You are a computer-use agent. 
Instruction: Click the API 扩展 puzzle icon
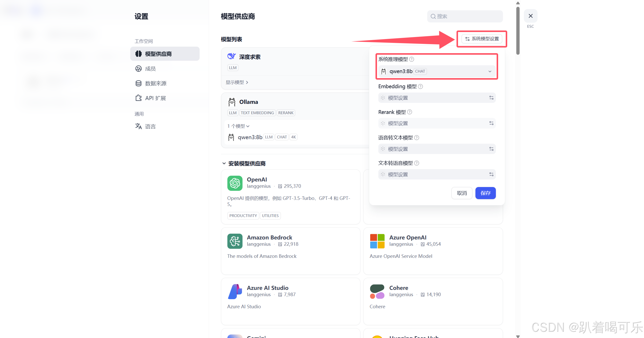click(138, 98)
